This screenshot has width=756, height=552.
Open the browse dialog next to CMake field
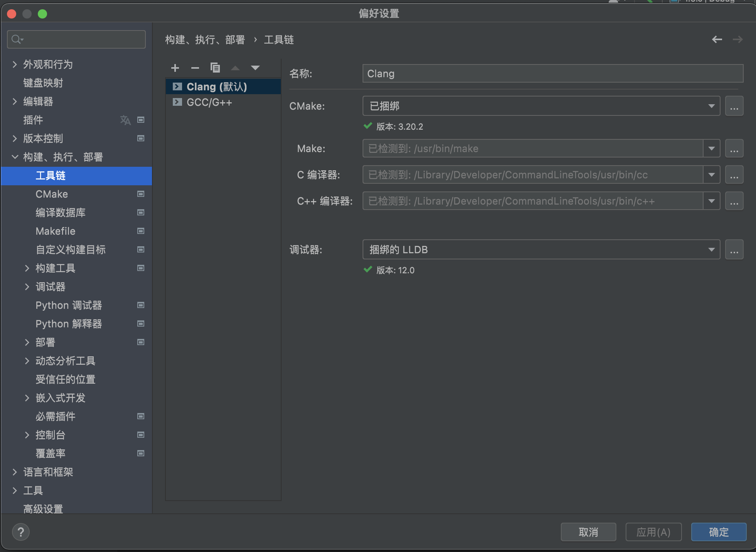click(x=734, y=106)
